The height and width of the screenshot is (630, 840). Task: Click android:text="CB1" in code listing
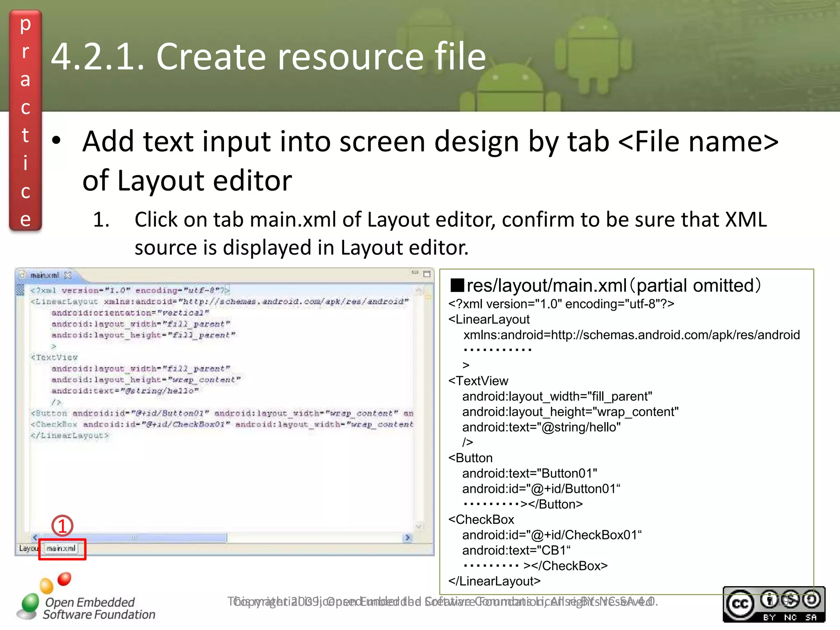tap(516, 550)
